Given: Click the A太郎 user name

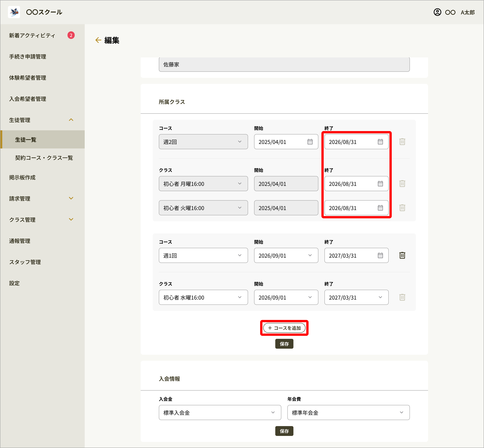Looking at the screenshot, I should [468, 12].
